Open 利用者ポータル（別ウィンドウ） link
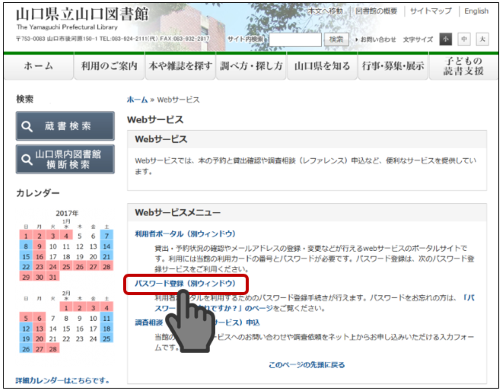 coord(185,234)
